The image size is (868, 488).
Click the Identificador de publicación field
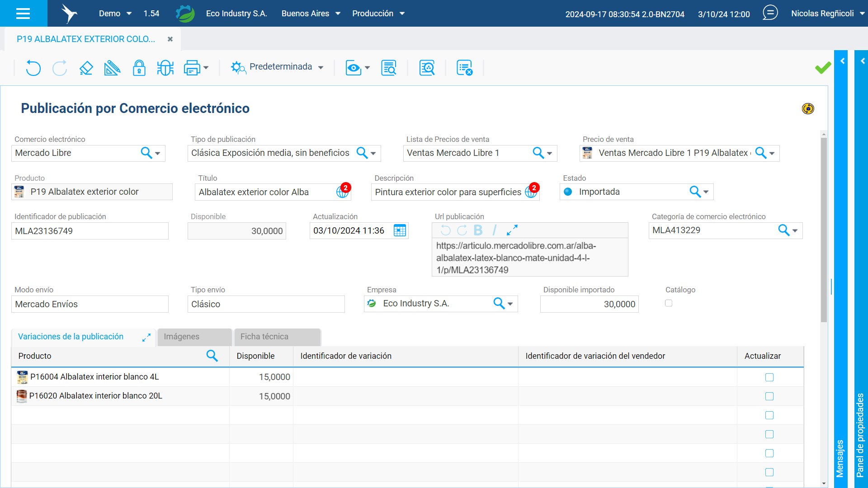click(90, 231)
